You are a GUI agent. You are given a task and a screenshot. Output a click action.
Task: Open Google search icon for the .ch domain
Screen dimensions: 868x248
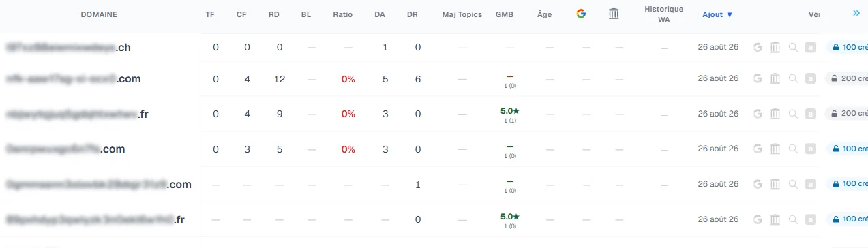tap(758, 48)
